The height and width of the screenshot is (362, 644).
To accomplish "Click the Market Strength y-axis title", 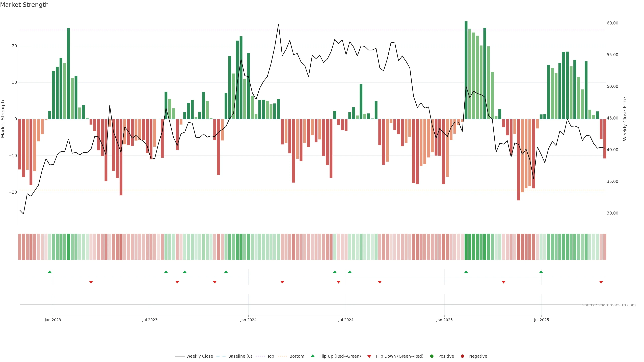I will coord(3,119).
